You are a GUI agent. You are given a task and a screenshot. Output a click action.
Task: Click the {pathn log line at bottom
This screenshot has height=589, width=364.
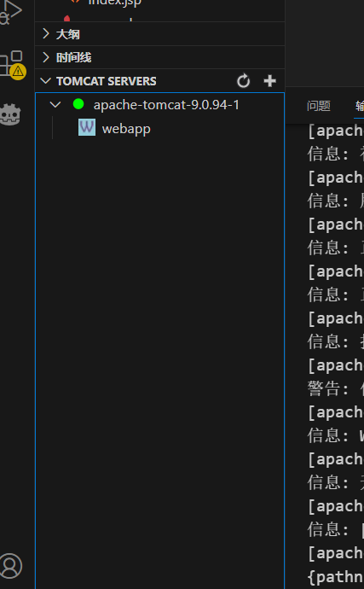click(336, 576)
